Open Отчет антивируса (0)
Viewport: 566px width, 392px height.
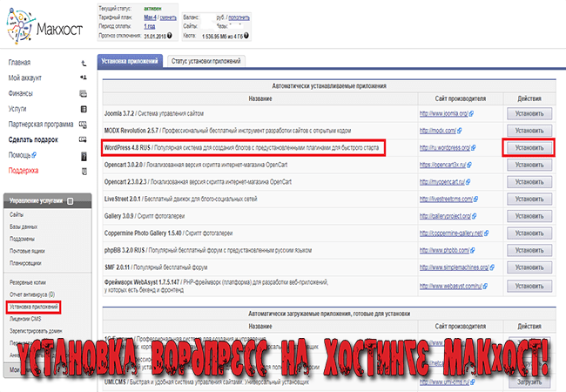coord(32,294)
